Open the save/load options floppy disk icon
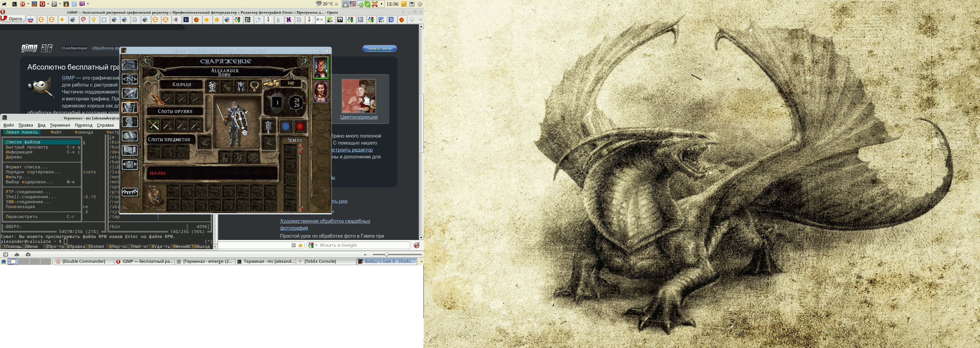980x348 pixels. click(x=130, y=164)
